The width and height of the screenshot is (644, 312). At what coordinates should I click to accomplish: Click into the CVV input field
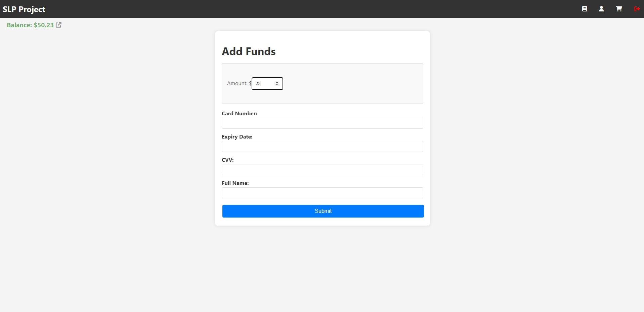pos(322,170)
